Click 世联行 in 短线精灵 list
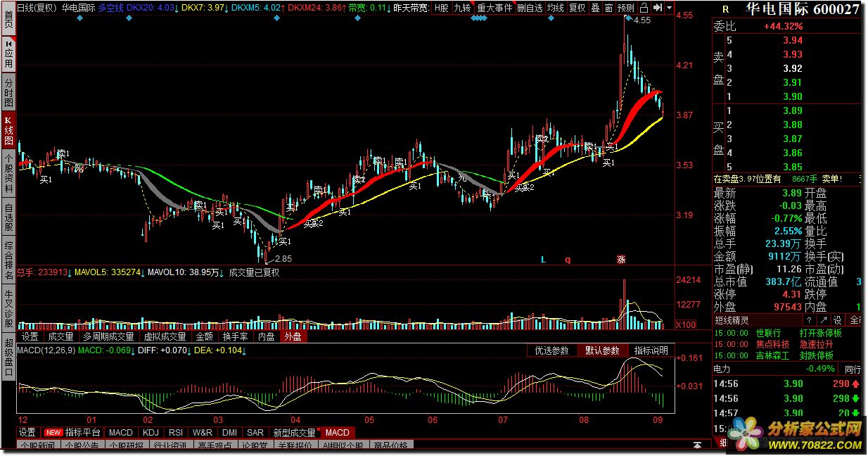Viewport: 868px width, 456px height. coord(768,333)
